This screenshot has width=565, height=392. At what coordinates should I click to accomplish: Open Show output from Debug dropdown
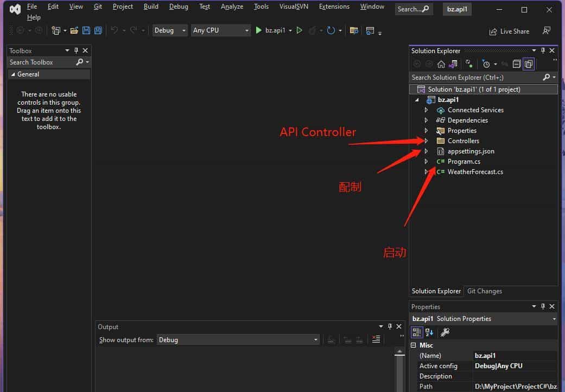238,340
